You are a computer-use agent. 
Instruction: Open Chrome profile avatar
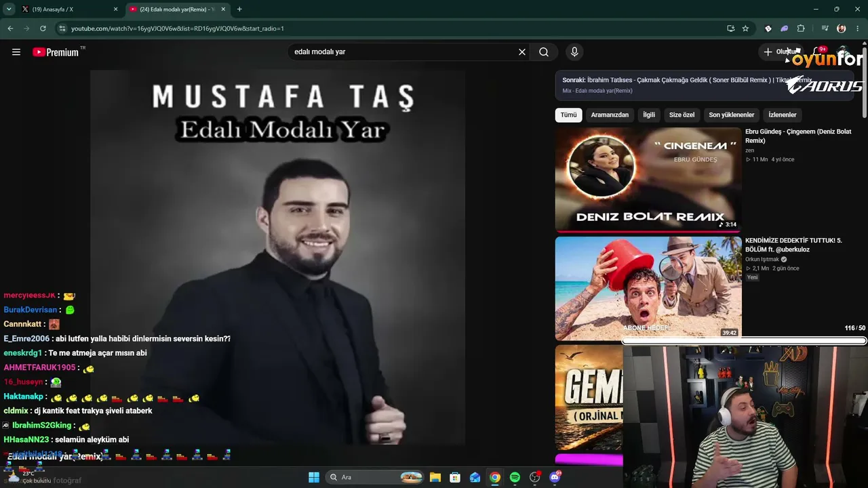(x=842, y=28)
